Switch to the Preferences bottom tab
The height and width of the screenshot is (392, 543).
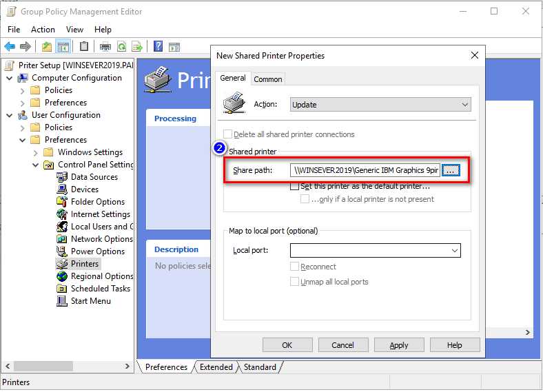166,367
